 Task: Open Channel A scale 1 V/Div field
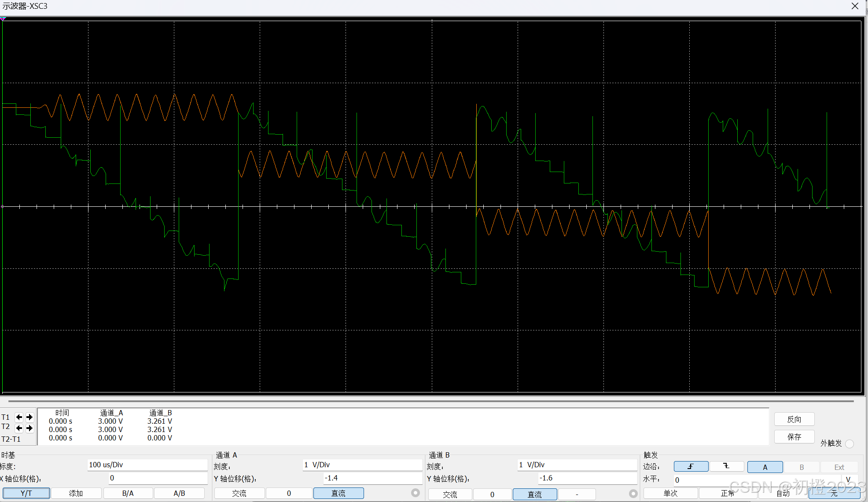coord(362,465)
